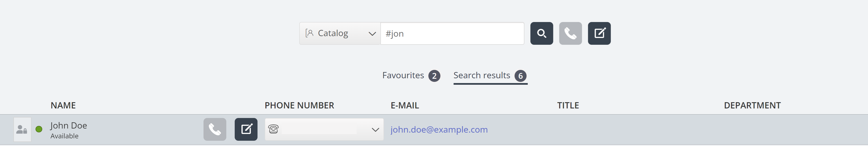Switch to the Favourites tab
868x146 pixels.
[x=403, y=75]
